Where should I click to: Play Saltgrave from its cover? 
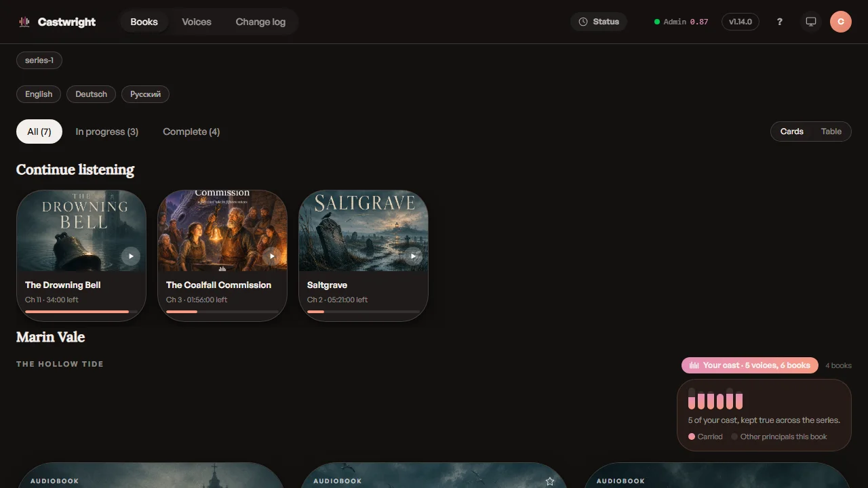[x=413, y=256]
